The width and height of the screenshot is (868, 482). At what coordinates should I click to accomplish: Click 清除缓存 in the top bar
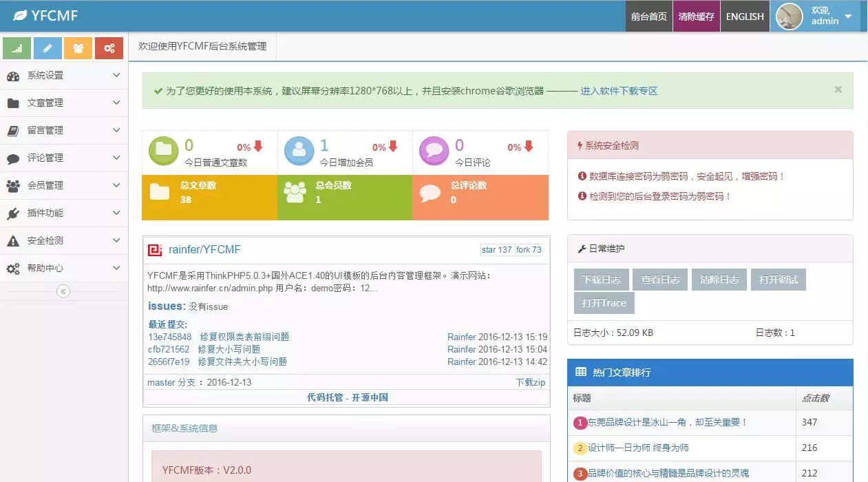[x=696, y=16]
